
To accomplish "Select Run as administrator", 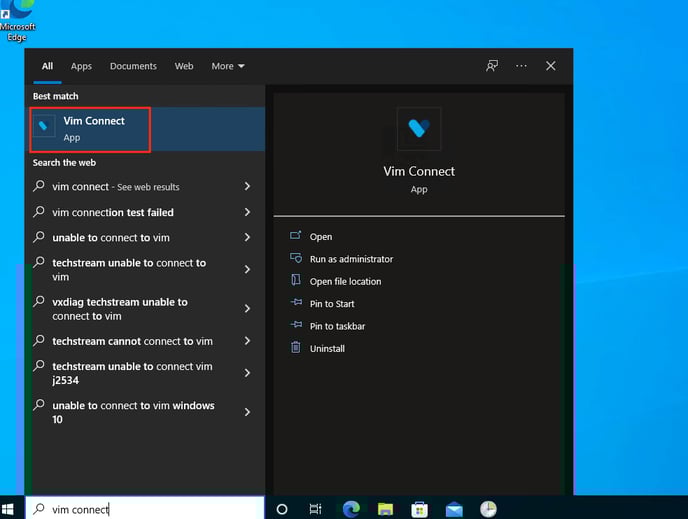I will coord(350,259).
